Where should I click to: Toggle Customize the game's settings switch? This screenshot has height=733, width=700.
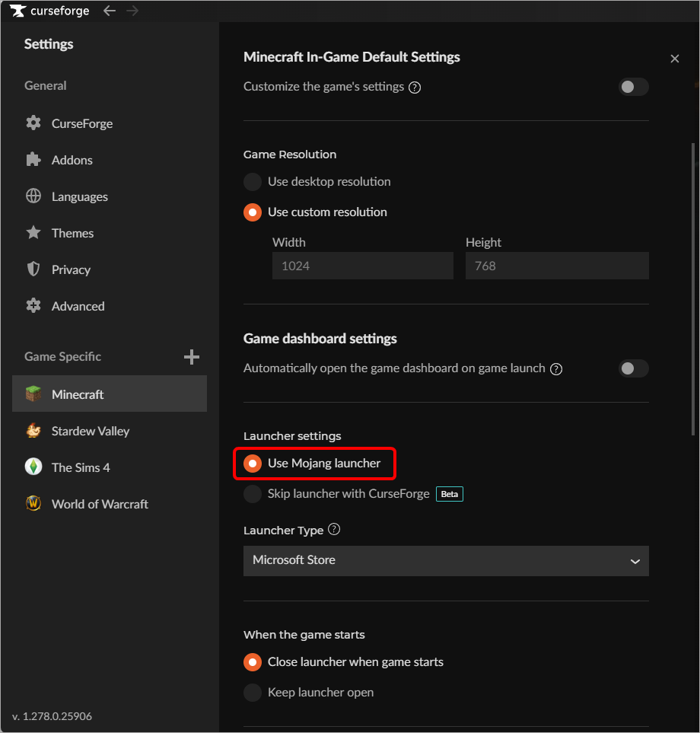pyautogui.click(x=633, y=87)
